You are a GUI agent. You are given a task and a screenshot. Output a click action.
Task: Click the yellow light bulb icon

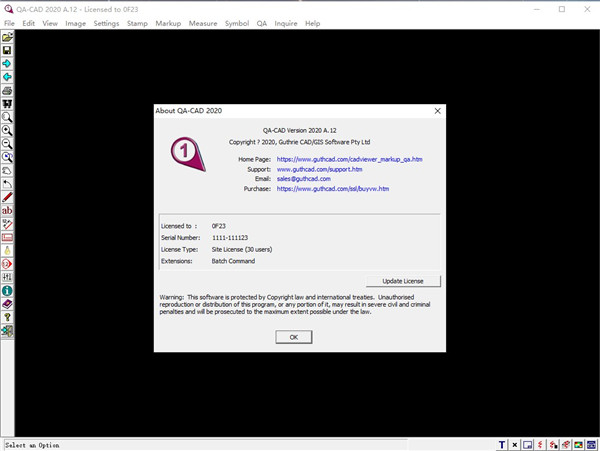tap(7, 251)
